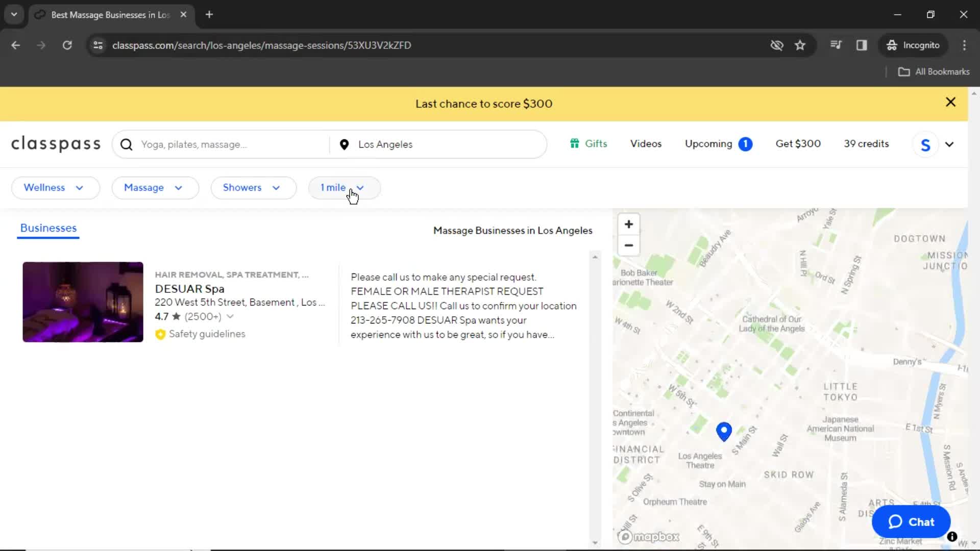Screen dimensions: 980x551
Task: Open the Incognito profile indicator
Action: 913,45
